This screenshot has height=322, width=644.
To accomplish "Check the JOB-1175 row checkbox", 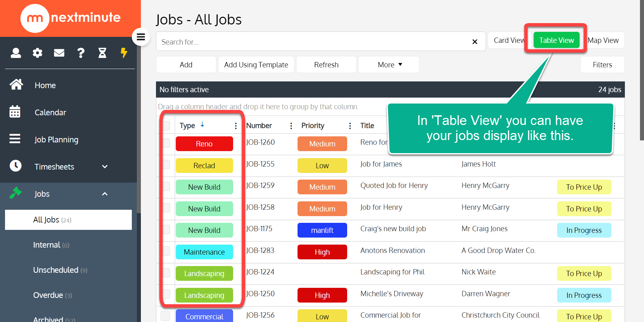I will [166, 230].
